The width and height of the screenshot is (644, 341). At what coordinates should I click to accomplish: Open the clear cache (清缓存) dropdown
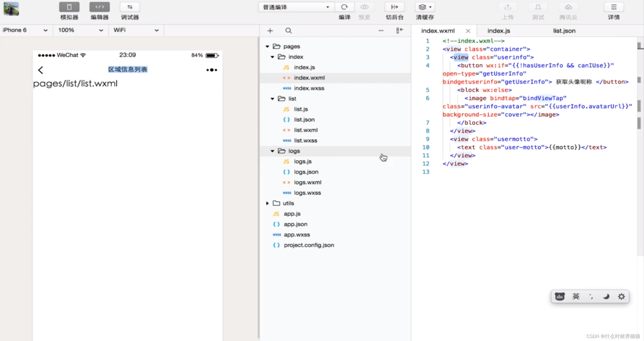[x=425, y=7]
